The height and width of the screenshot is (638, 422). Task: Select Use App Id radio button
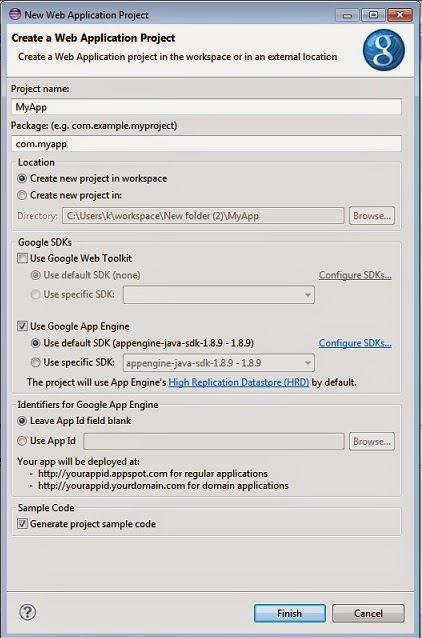point(22,441)
